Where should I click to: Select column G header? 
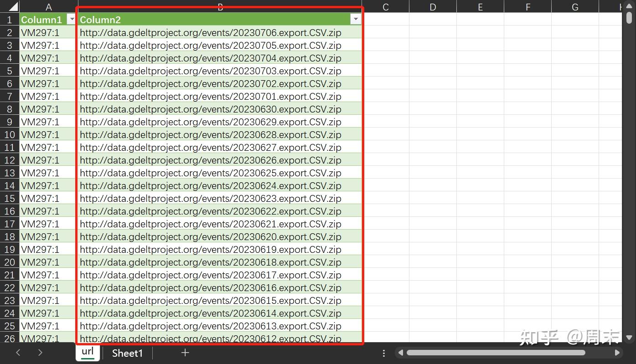575,7
